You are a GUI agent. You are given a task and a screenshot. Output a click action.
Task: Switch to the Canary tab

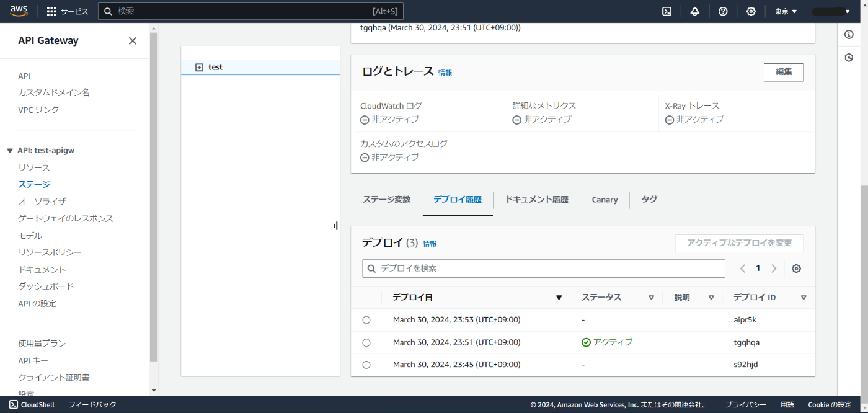[x=604, y=200]
